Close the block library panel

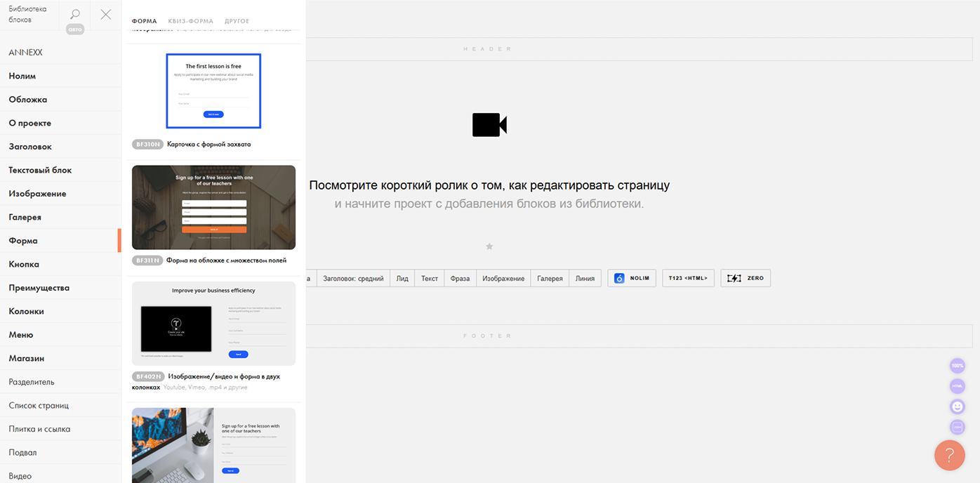[105, 13]
